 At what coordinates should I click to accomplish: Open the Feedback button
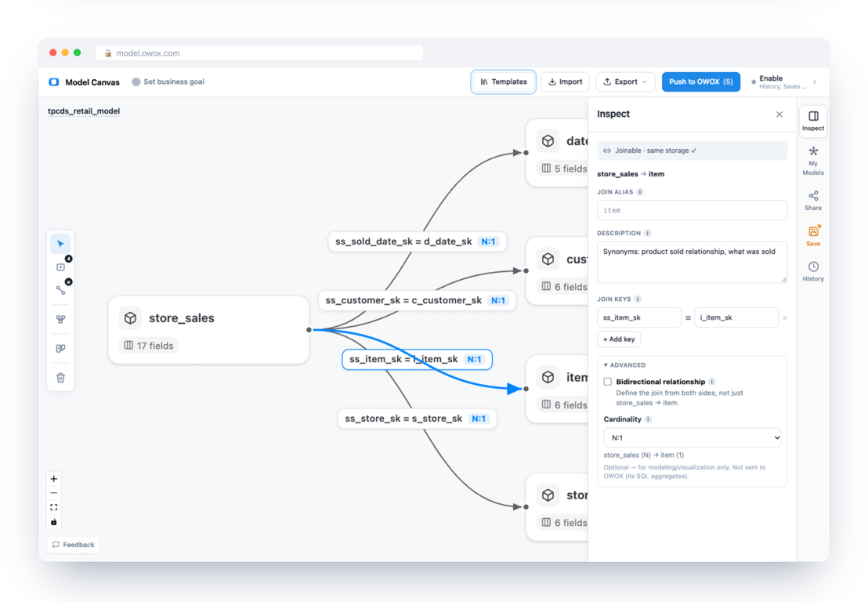tap(74, 545)
